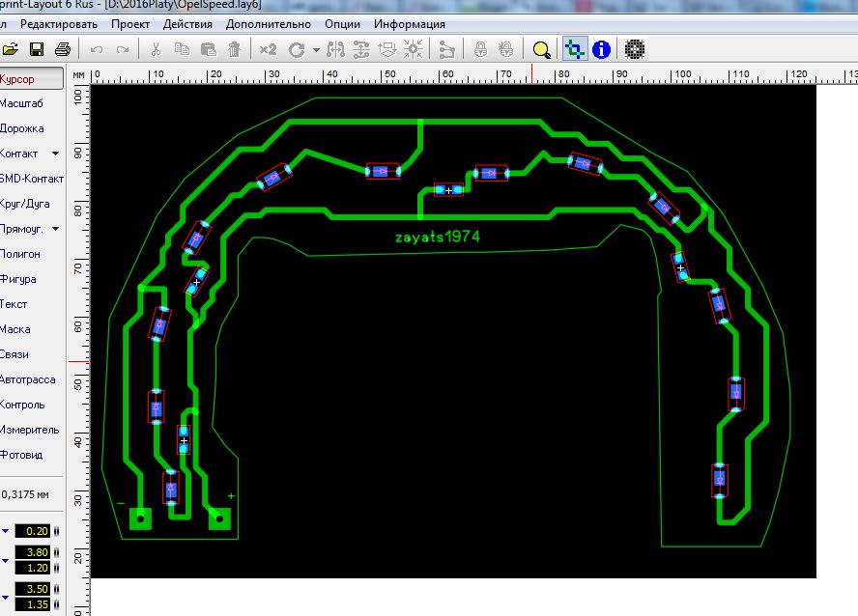Select the SMD-Контакт tool
Screen dimensions: 858x616
32,179
